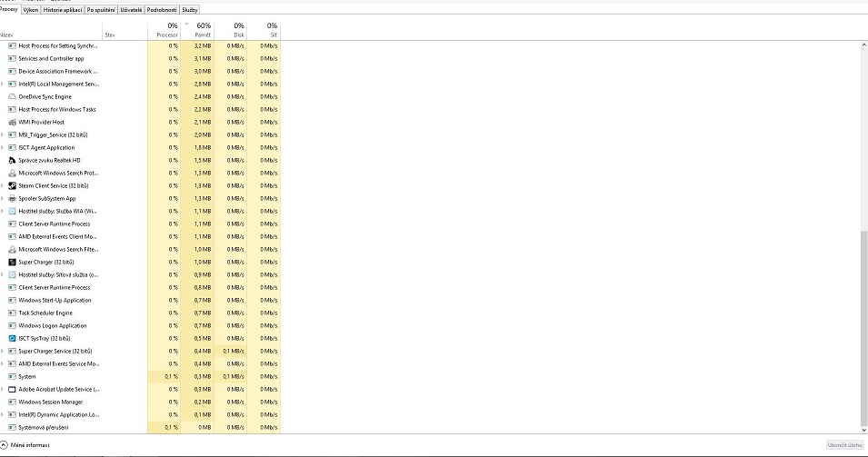
Task: Click the WMI Provider Host icon
Action: coord(12,123)
